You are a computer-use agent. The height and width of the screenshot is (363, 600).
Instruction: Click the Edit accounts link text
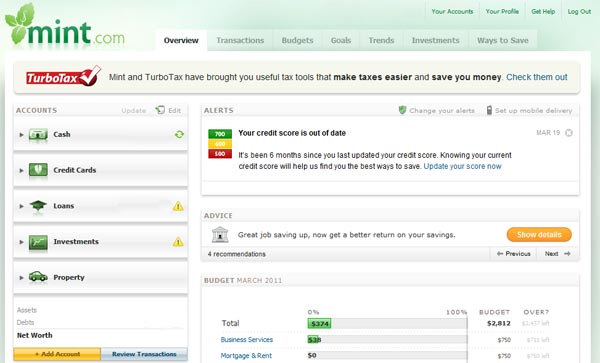click(x=174, y=111)
